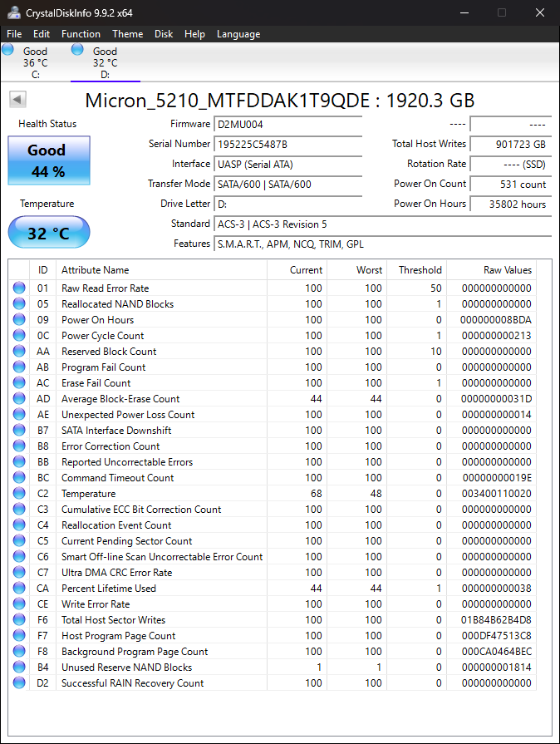The height and width of the screenshot is (744, 560).
Task: Click the status orb for Total Host Sector Writes
Action: tap(19, 619)
